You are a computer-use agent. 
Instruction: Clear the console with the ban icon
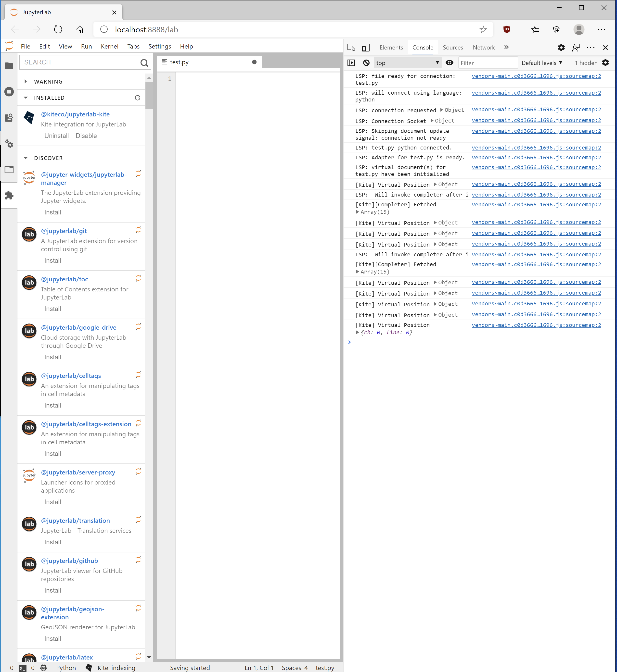pyautogui.click(x=366, y=63)
